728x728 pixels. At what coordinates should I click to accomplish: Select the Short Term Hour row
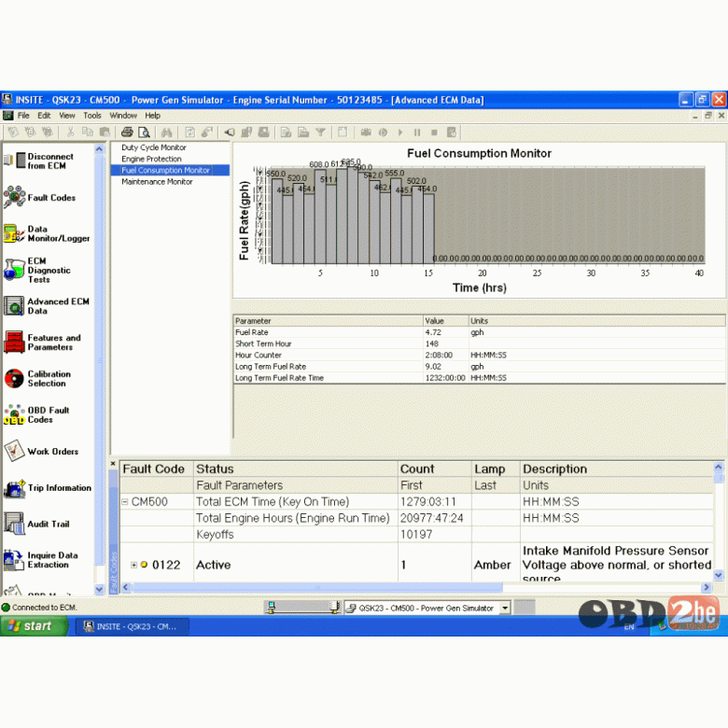(479, 343)
